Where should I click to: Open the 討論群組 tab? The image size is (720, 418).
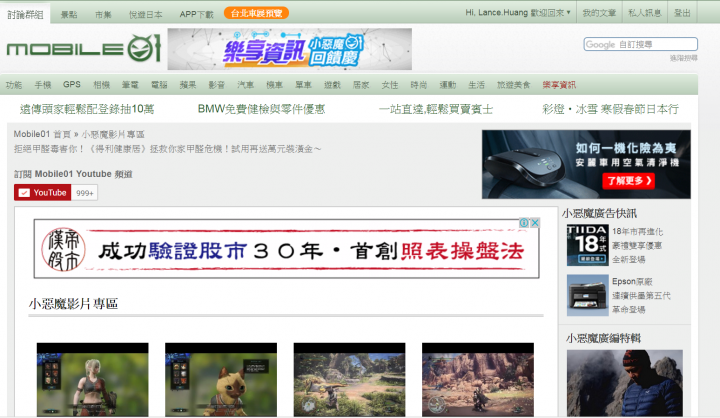[x=25, y=14]
